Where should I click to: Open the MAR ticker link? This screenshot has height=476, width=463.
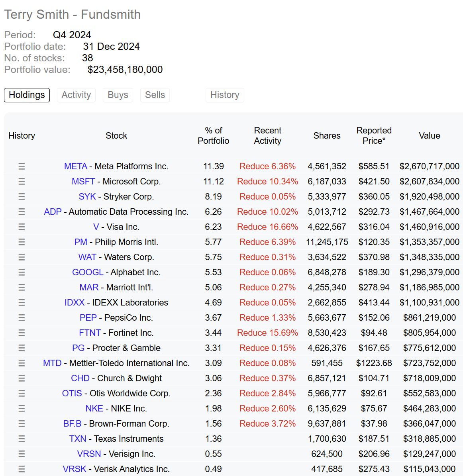89,288
